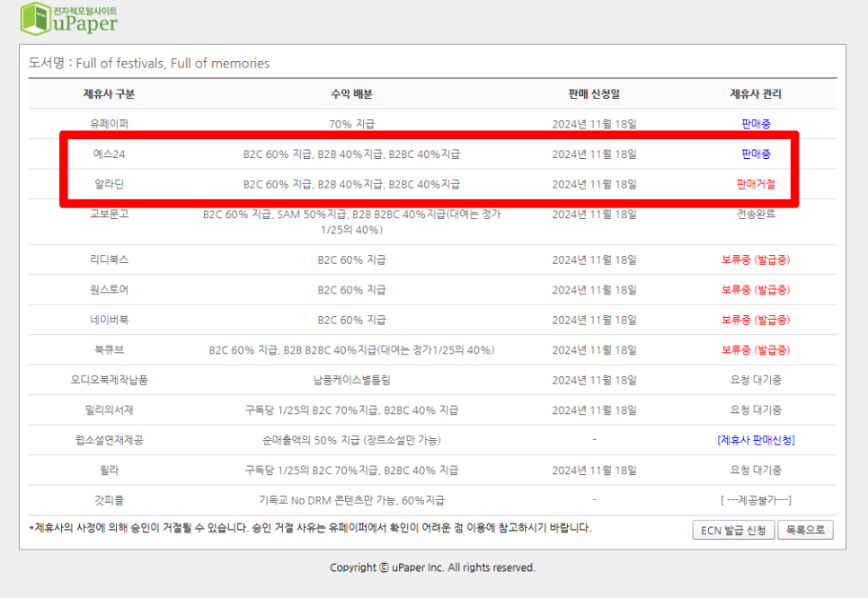Click 판매거절 status for 알라딘
This screenshot has height=598, width=868.
(756, 184)
